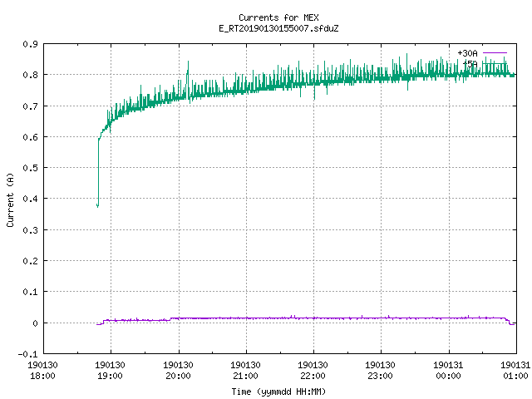
Task: Click the green curve's lowest point near 0.38 A
Action: (98, 205)
